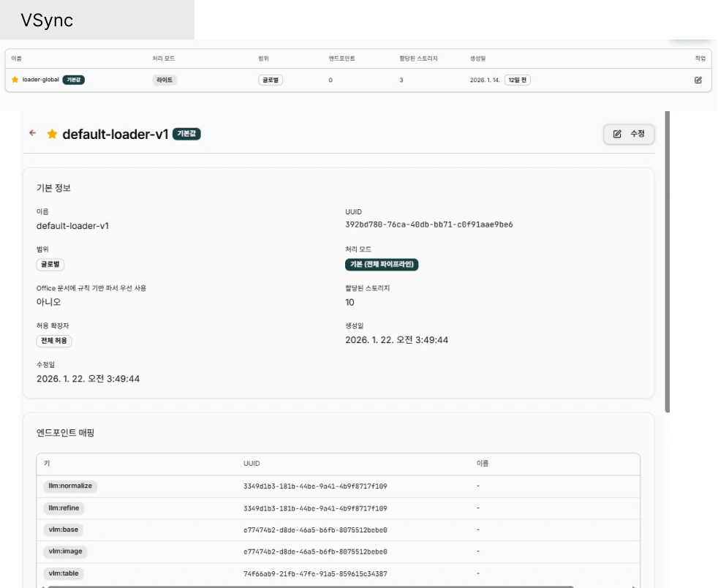
Task: Click the back arrow beside default-loader-v1
Action: 32,133
